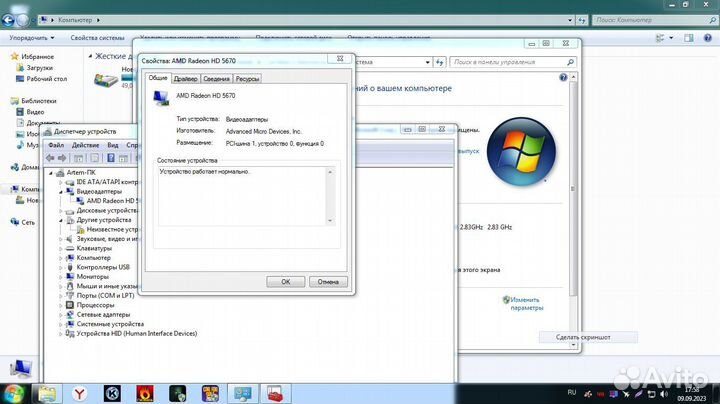Expand the Порты (COM и LPT) node

pos(61,296)
